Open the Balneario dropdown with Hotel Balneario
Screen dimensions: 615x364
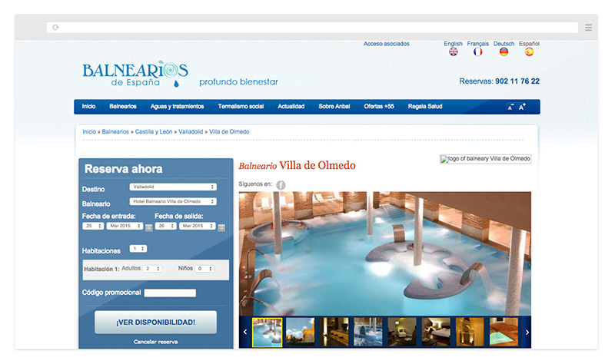pyautogui.click(x=173, y=201)
